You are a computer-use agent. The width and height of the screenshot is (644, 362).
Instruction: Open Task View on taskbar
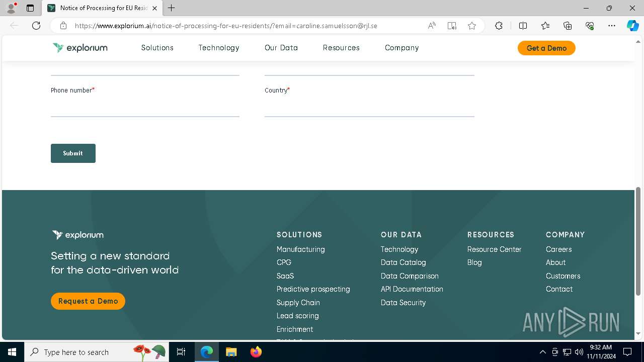(x=181, y=352)
